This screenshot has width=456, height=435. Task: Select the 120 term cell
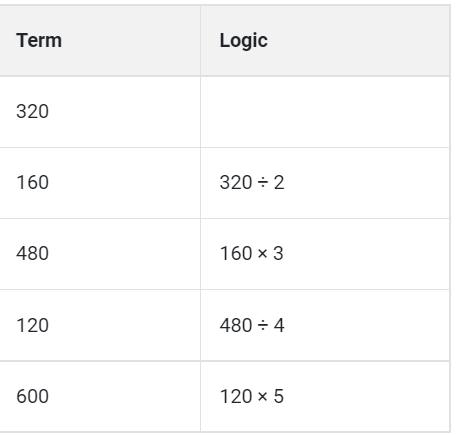tap(100, 325)
